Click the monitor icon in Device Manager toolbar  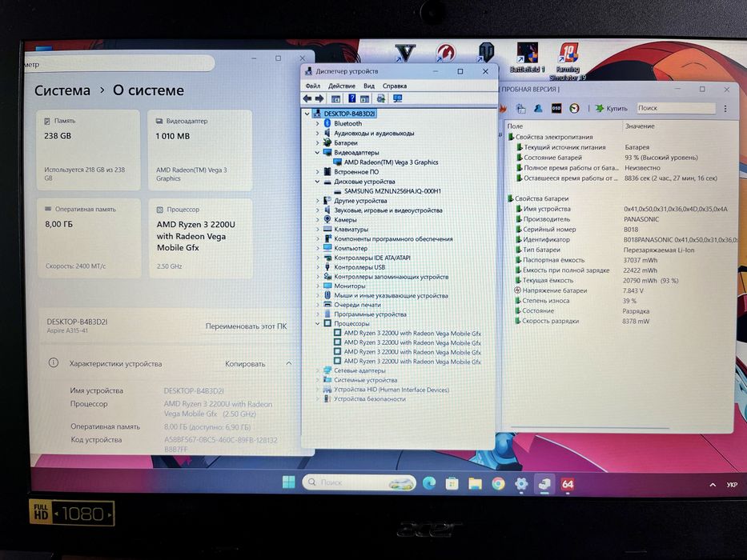(x=397, y=98)
